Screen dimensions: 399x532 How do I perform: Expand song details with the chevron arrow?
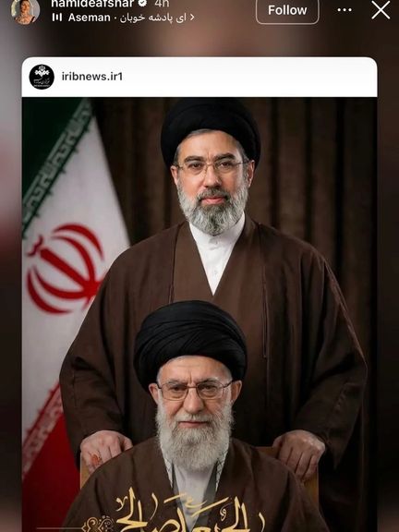[x=193, y=18]
